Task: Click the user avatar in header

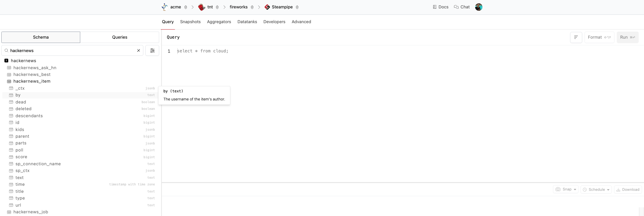Action: point(478,7)
